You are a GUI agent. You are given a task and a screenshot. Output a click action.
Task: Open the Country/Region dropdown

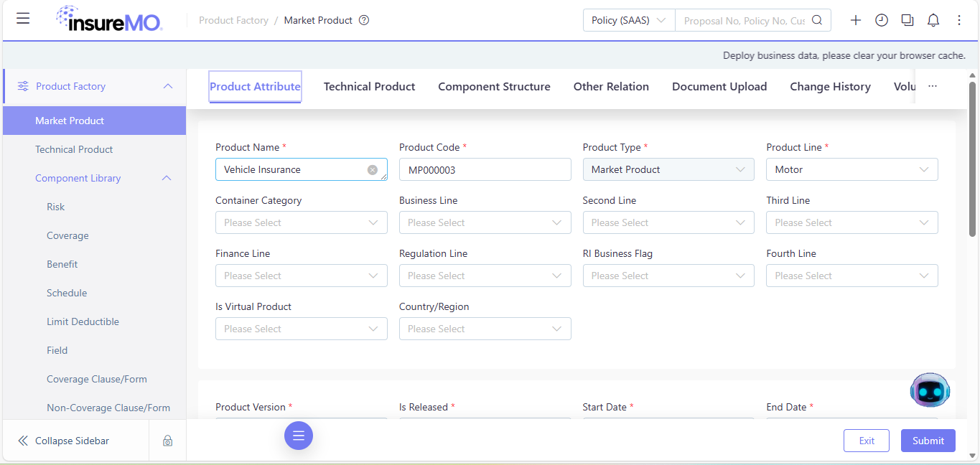pyautogui.click(x=485, y=329)
